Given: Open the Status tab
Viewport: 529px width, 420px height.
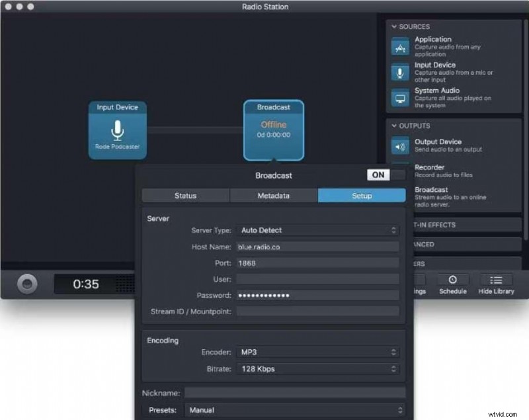Looking at the screenshot, I should click(185, 195).
